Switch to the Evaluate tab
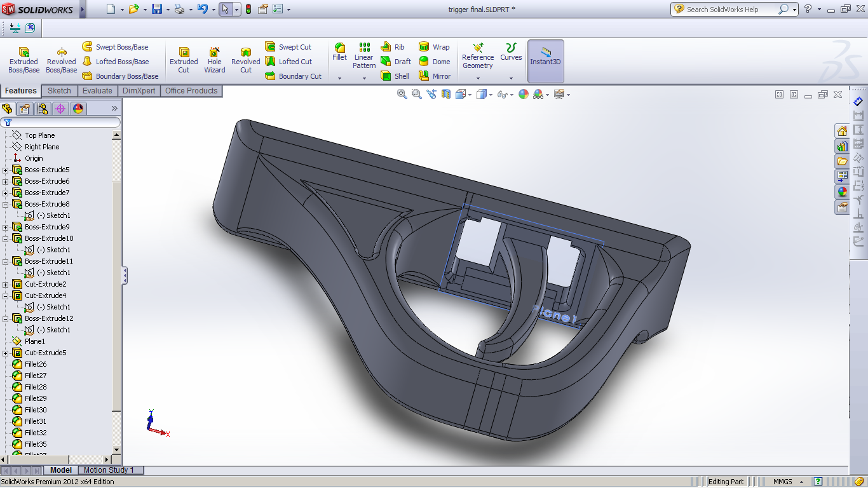868x488 pixels. tap(97, 91)
